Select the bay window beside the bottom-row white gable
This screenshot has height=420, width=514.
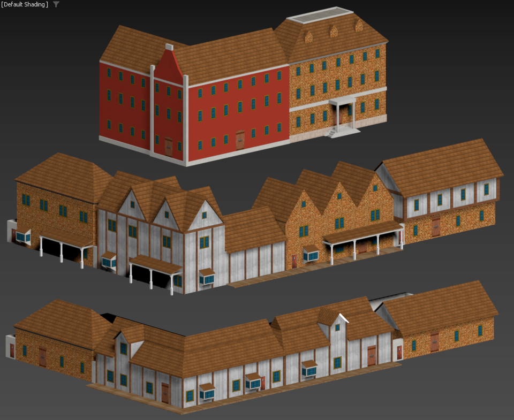click(310, 369)
